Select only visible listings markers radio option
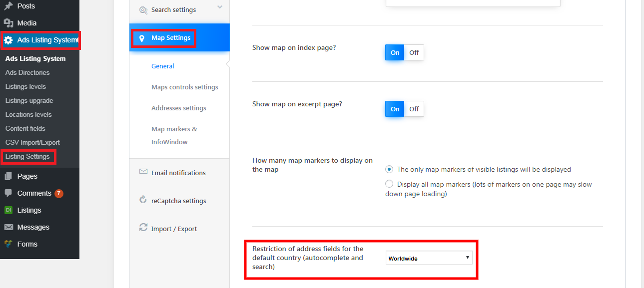The width and height of the screenshot is (644, 288). pyautogui.click(x=389, y=169)
